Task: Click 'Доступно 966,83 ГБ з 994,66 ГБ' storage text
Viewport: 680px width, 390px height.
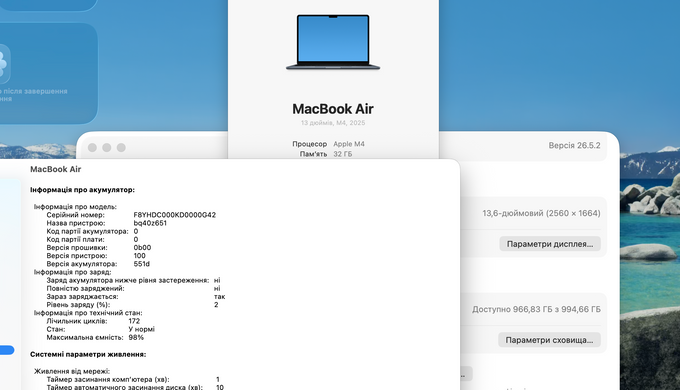Action: click(536, 309)
